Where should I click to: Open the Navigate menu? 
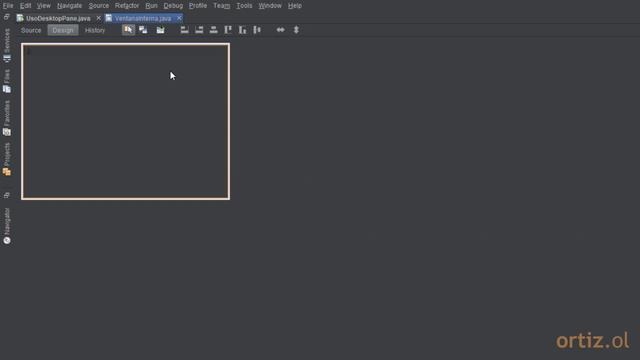pyautogui.click(x=69, y=6)
